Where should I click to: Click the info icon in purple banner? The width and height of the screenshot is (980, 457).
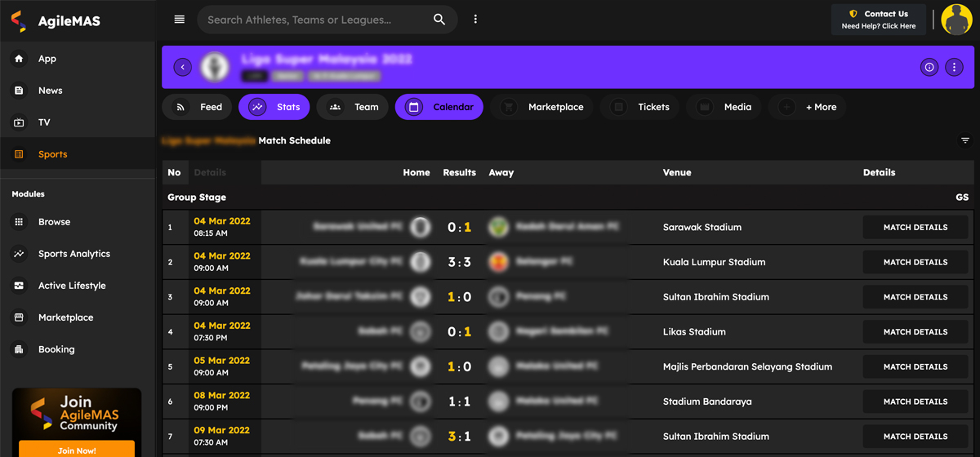tap(929, 67)
